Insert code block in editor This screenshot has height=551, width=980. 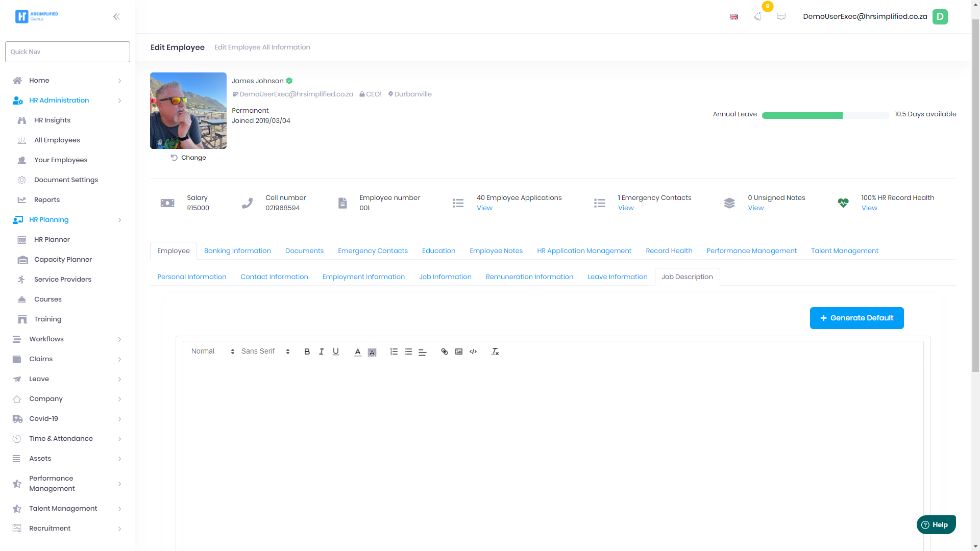click(x=473, y=352)
